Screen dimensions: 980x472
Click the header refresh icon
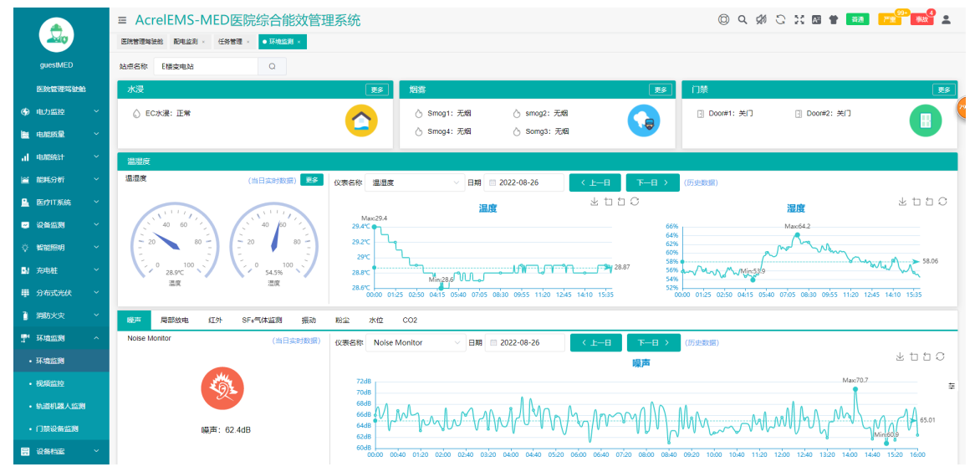point(780,19)
